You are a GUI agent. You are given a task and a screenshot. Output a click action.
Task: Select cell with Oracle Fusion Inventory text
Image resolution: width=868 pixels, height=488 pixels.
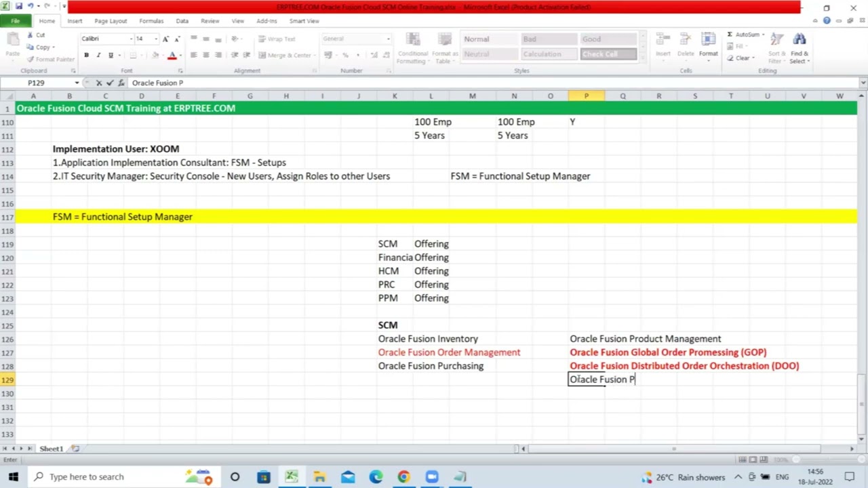[x=428, y=339]
